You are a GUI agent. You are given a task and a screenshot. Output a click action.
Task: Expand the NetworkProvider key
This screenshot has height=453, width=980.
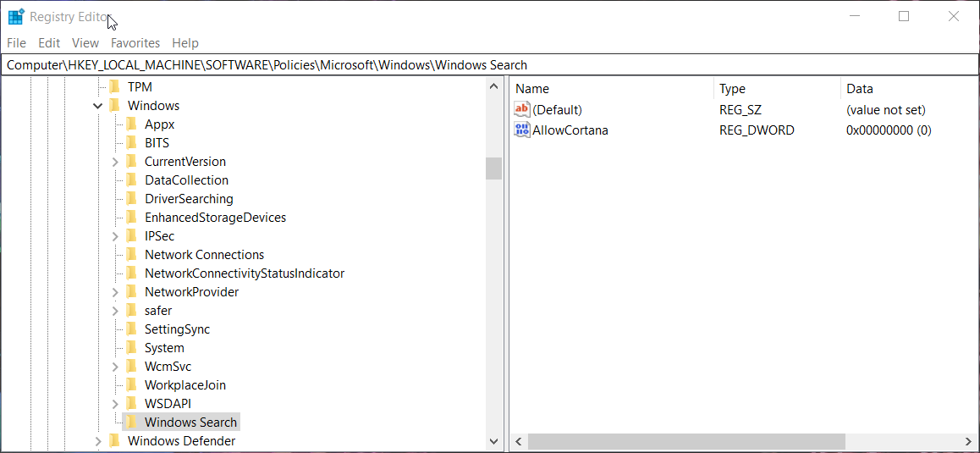point(115,291)
